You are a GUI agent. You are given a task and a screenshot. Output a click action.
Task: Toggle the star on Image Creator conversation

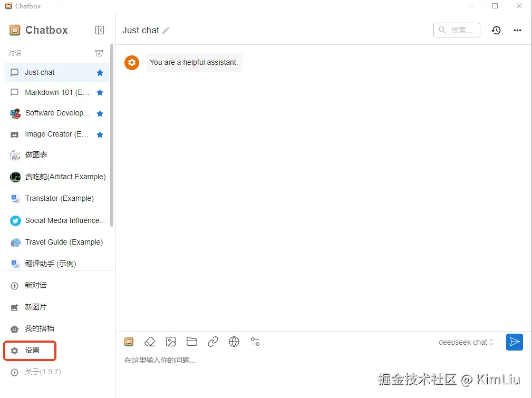(x=100, y=134)
